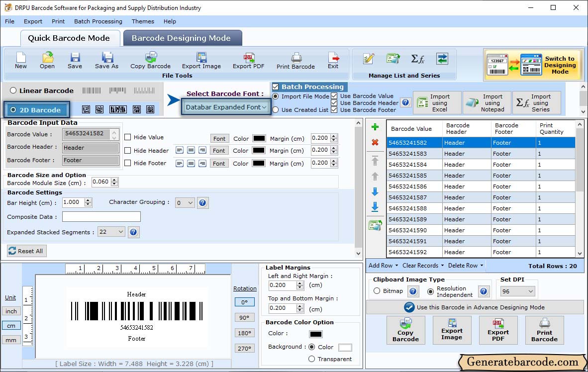Click the help icon beside Character Grouping

click(202, 202)
